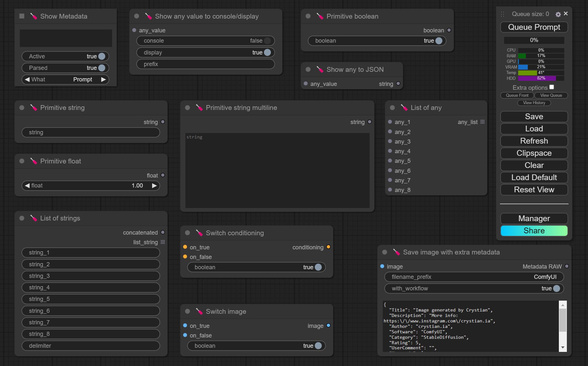Click screwdriver icon on List of any
This screenshot has height=366, width=588.
click(x=404, y=108)
